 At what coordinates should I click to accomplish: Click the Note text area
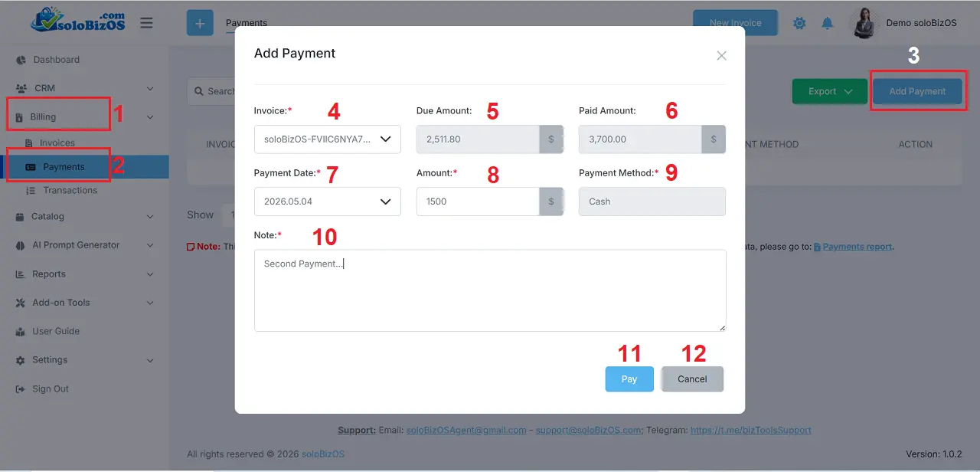click(490, 290)
